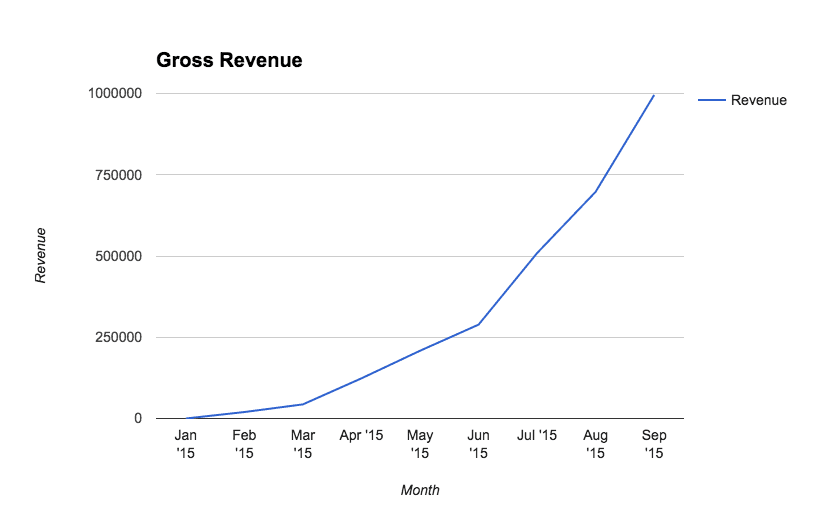Click the Jan '15 x-axis label
Screen dimensions: 839x513
[x=186, y=444]
